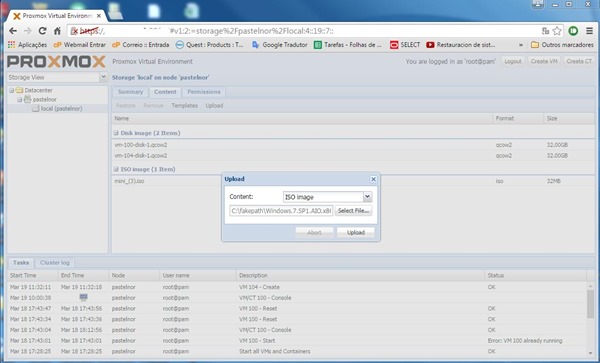Bookmark this page with star icon
600x363 pixels.
[x=557, y=31]
